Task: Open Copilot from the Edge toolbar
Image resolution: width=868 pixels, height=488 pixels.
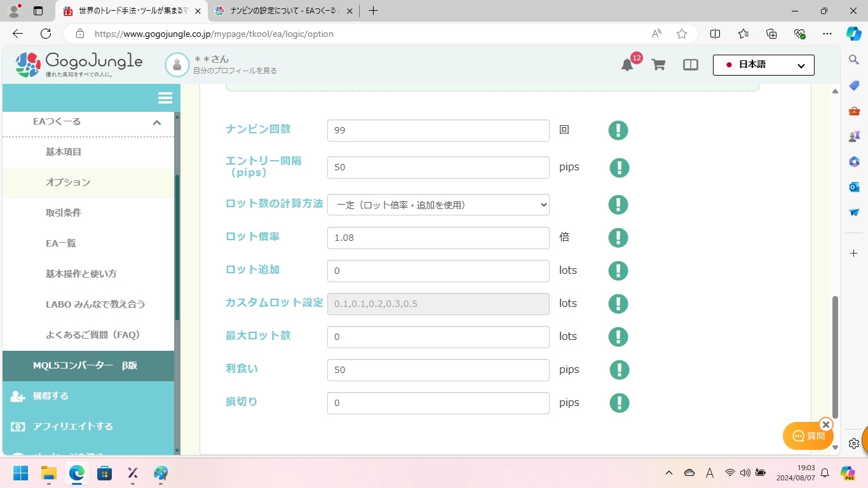Action: coord(853,34)
